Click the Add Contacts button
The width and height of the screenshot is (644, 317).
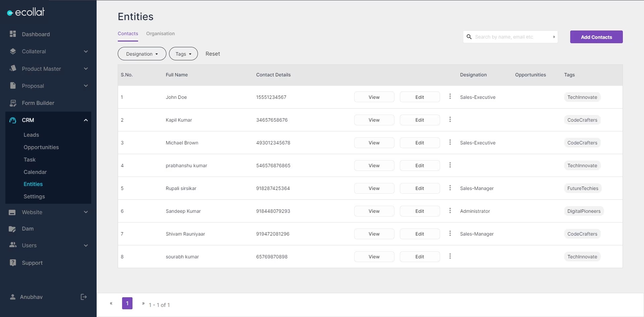pos(596,37)
